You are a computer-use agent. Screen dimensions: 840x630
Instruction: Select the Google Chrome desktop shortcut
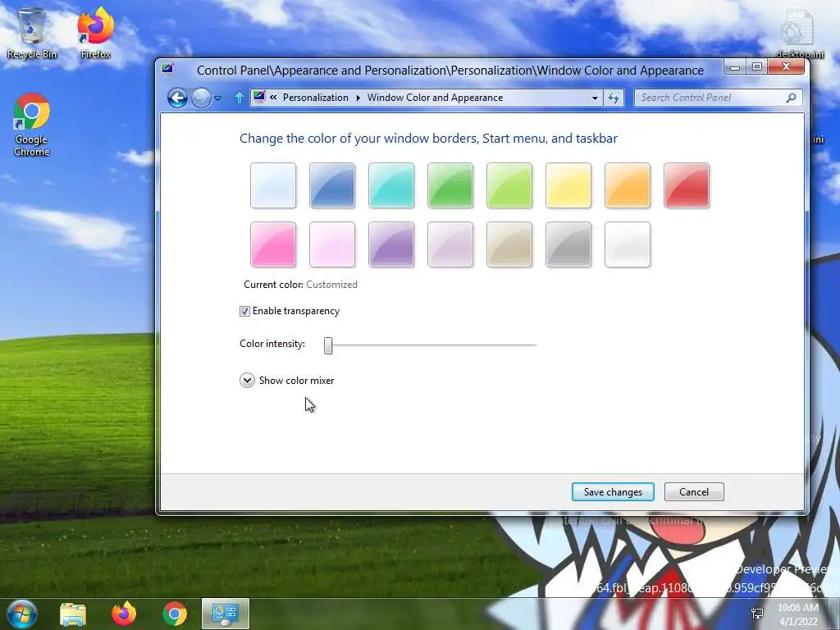pos(32,126)
